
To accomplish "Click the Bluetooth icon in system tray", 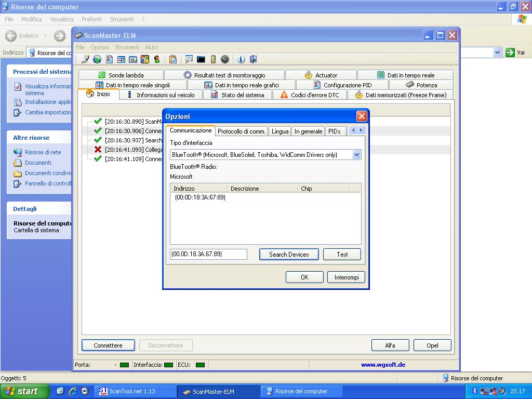I will (x=474, y=391).
